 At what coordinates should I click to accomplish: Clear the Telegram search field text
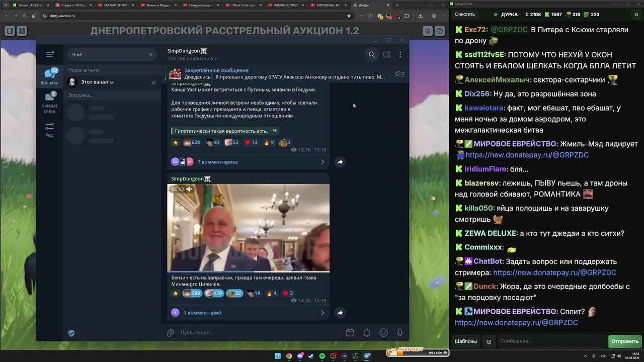[150, 54]
